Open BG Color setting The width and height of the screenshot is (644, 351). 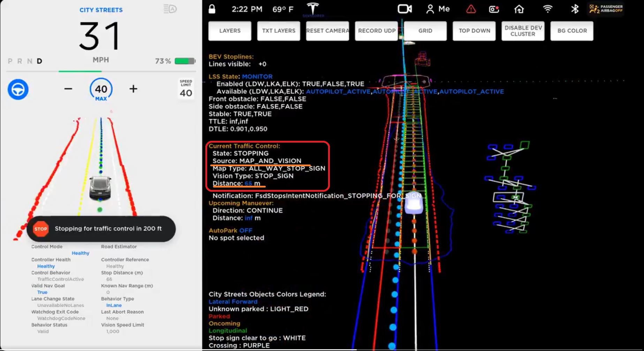[x=572, y=31]
